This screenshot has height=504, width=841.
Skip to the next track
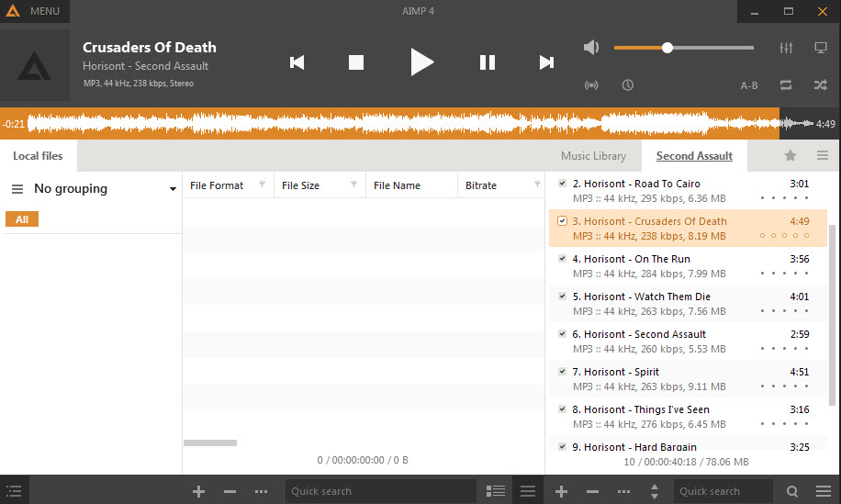[x=546, y=62]
